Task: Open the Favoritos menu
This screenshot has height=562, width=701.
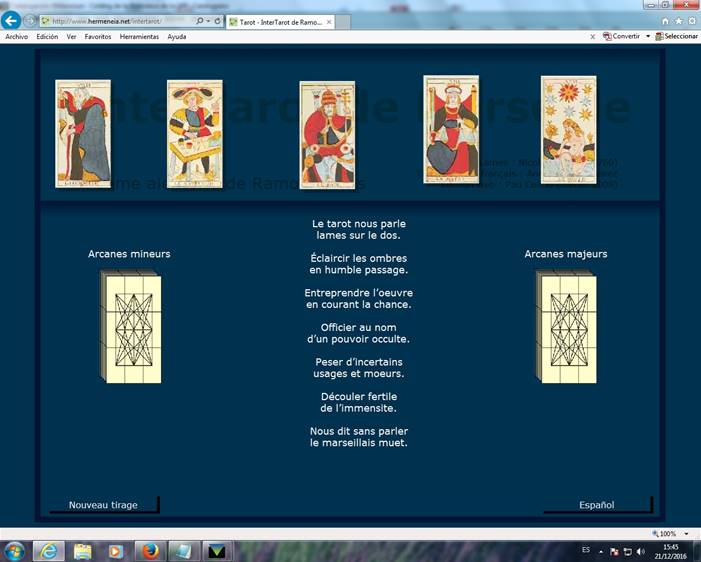Action: click(x=98, y=36)
